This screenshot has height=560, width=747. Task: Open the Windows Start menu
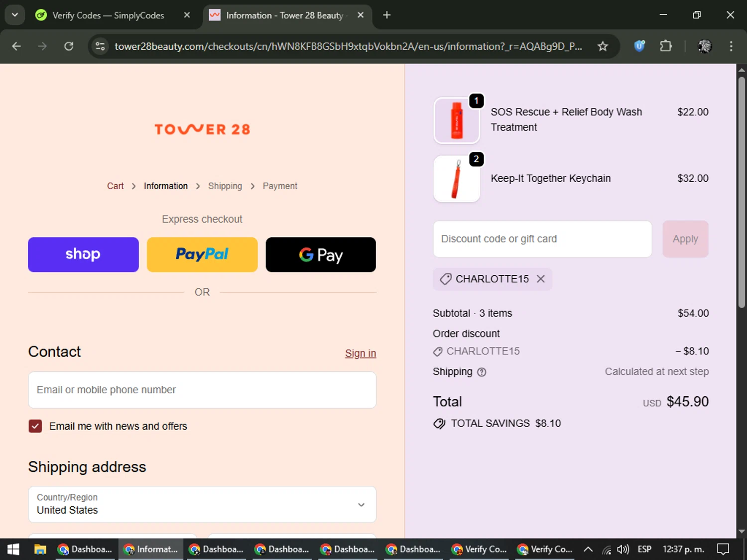pos(13,549)
